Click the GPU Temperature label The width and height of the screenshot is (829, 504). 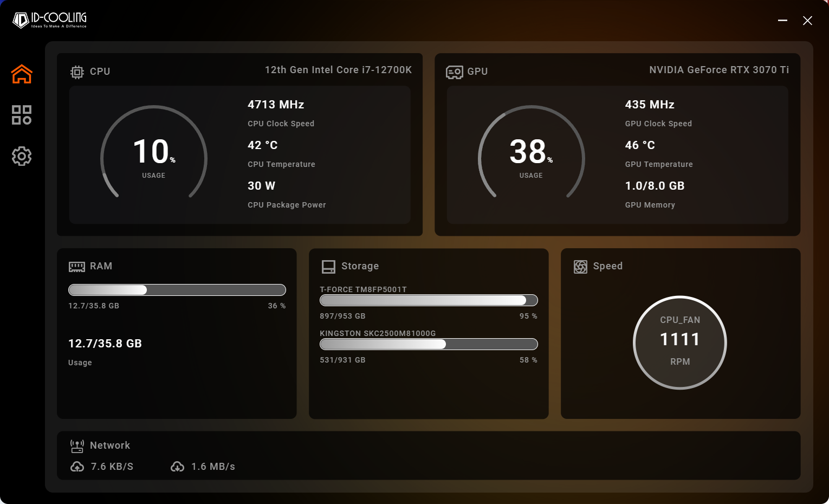pos(659,164)
